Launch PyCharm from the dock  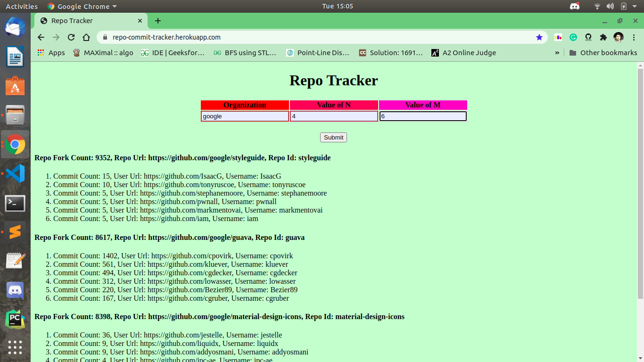15,320
